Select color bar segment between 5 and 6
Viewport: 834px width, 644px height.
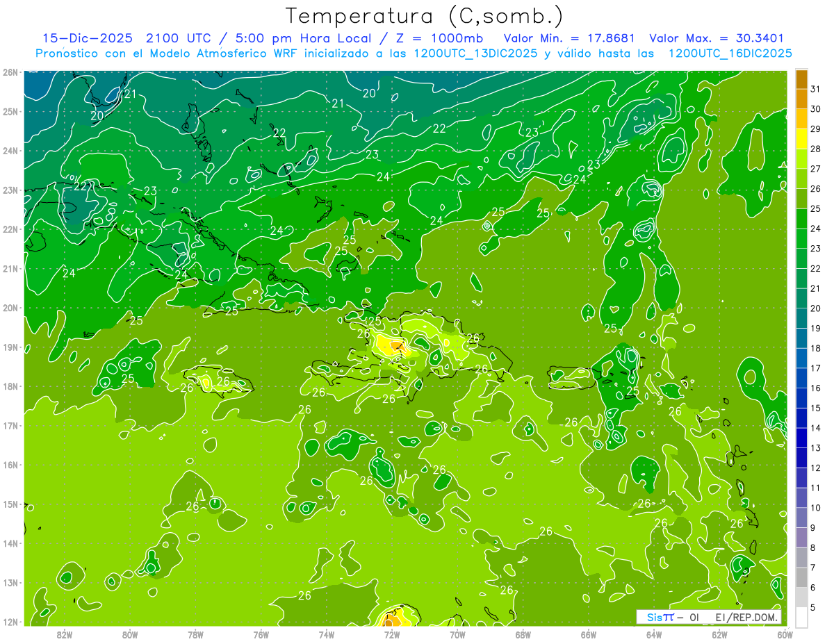[801, 597]
